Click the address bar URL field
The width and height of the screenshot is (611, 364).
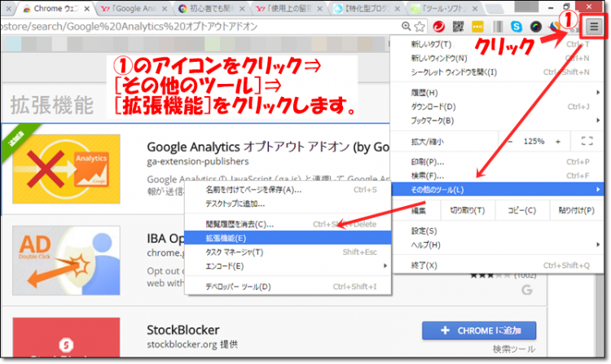click(x=199, y=27)
